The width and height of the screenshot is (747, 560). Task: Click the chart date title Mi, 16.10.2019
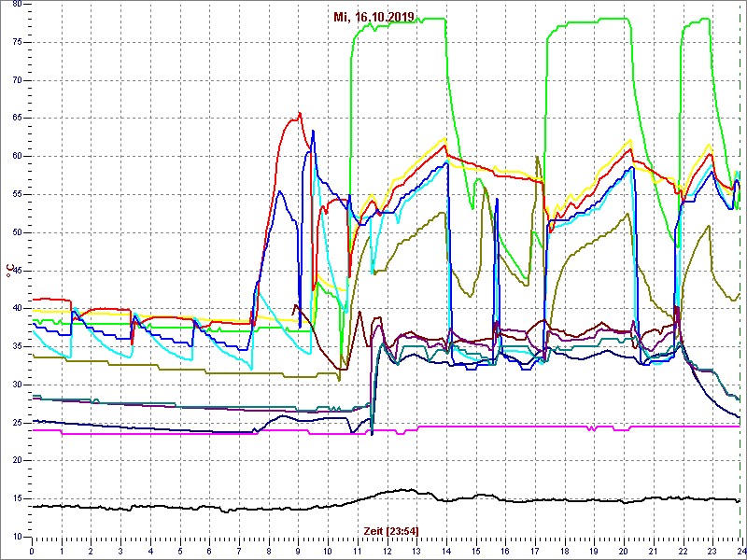[x=374, y=18]
